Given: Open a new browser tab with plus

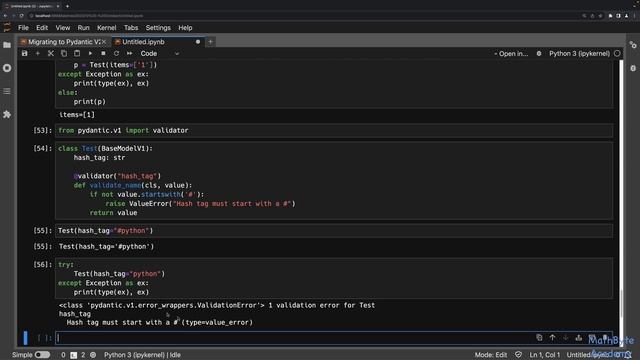Looking at the screenshot, I should click(67, 6).
